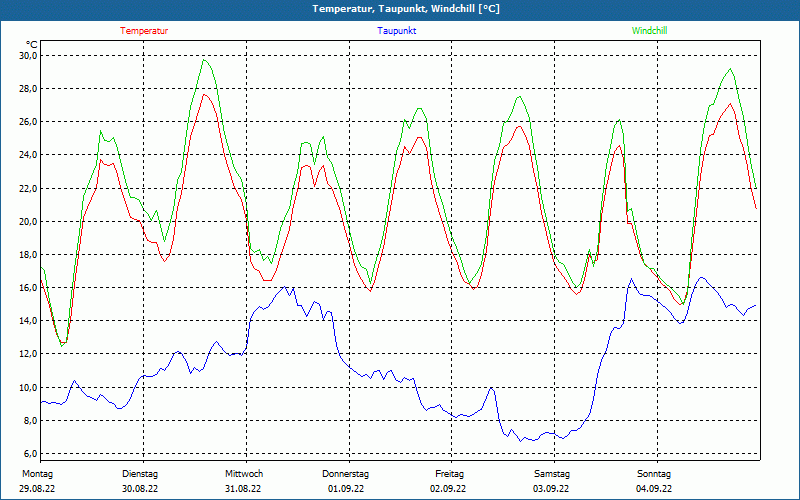This screenshot has width=800, height=500.
Task: Click the Mittwoch day label
Action: coord(244,474)
